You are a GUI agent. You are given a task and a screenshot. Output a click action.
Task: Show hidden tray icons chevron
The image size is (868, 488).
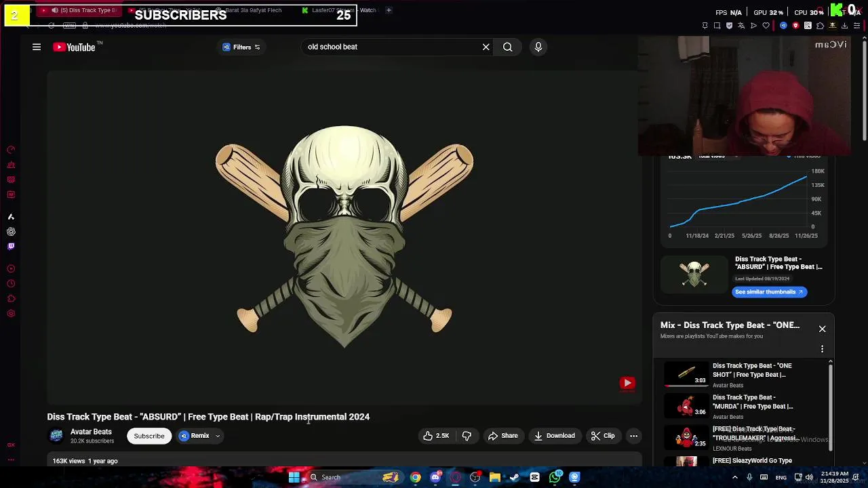point(734,477)
